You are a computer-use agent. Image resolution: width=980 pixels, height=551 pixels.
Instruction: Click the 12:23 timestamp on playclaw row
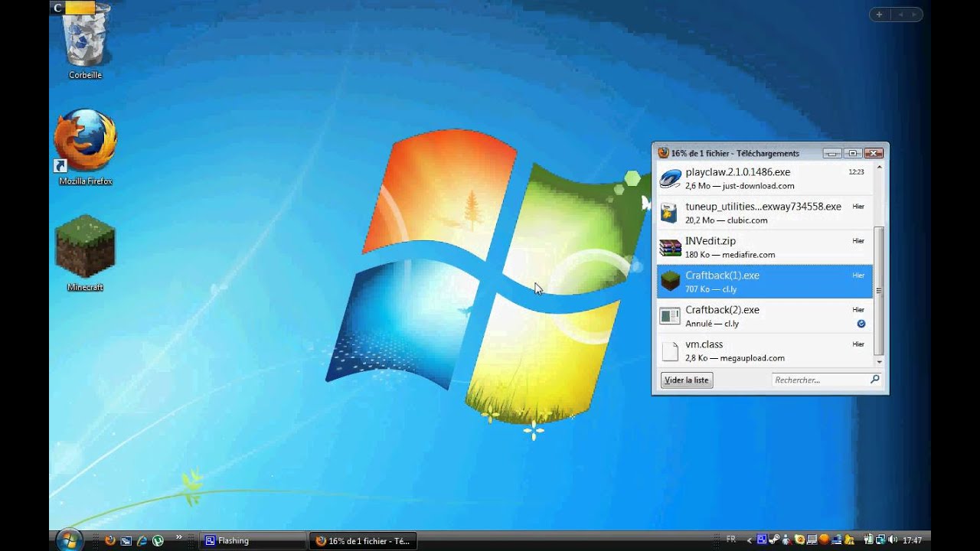856,172
